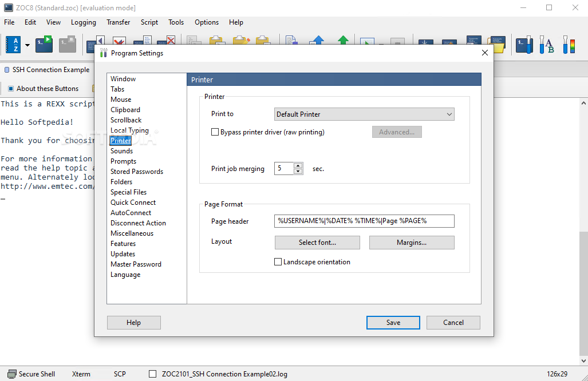The width and height of the screenshot is (588, 381).
Task: Select Scrollback settings category
Action: (126, 120)
